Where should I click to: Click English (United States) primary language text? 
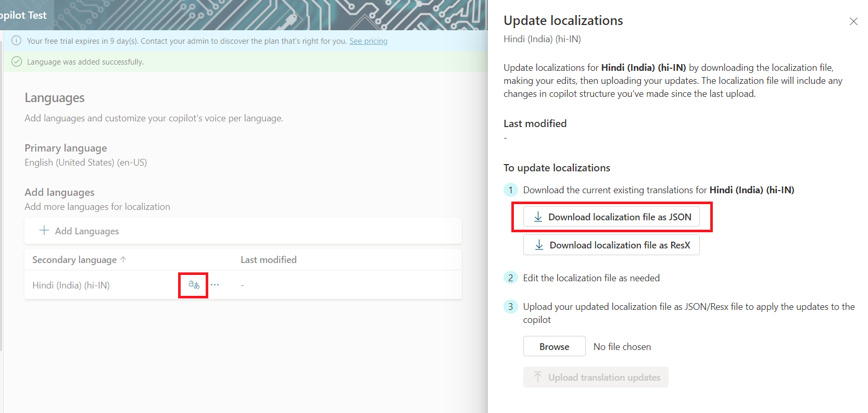tap(85, 162)
